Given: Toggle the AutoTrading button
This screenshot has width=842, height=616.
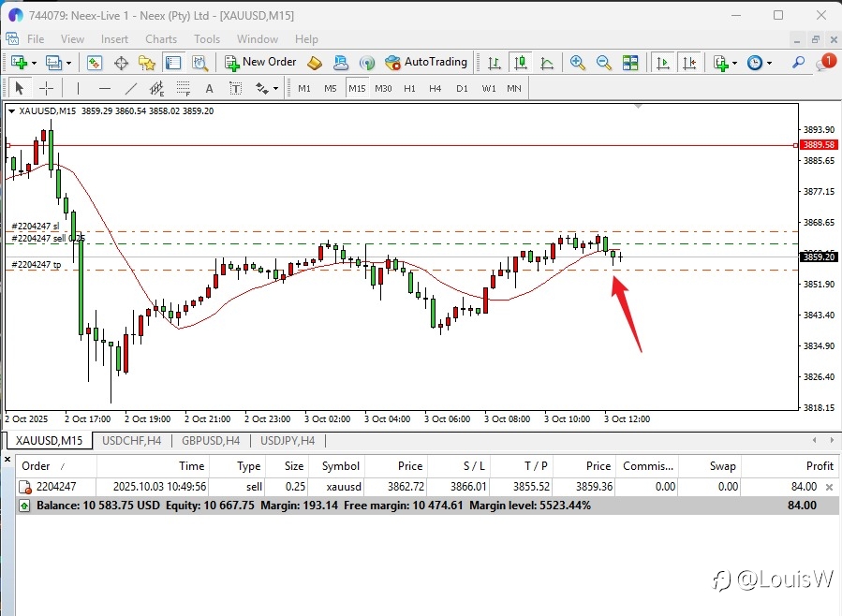Looking at the screenshot, I should pyautogui.click(x=426, y=63).
